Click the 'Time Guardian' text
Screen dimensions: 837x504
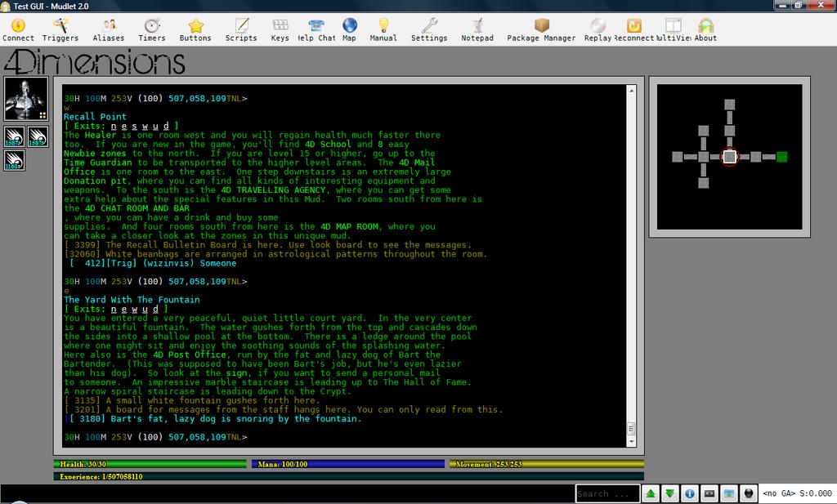(x=98, y=163)
